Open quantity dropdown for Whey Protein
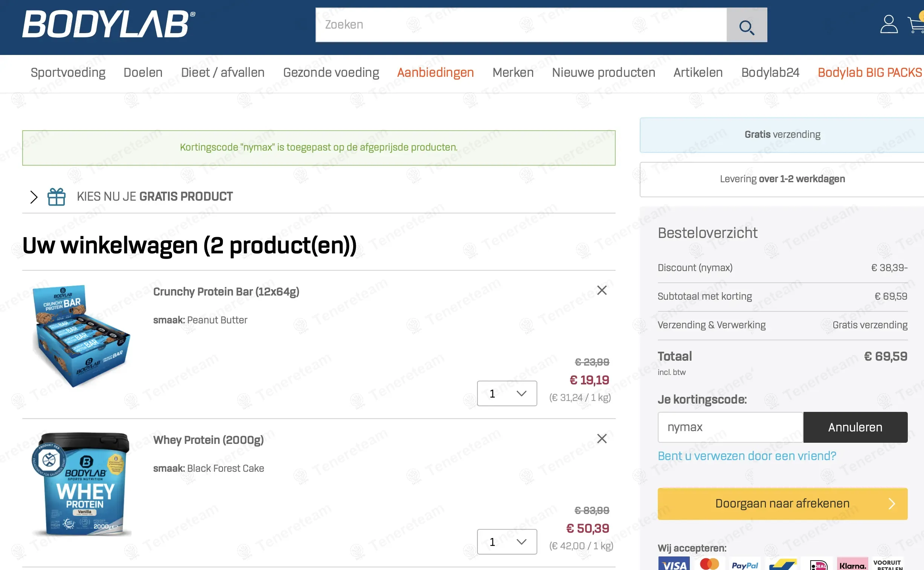 point(507,542)
